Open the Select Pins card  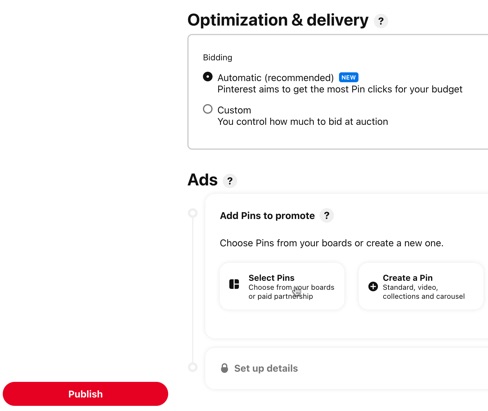tap(282, 286)
